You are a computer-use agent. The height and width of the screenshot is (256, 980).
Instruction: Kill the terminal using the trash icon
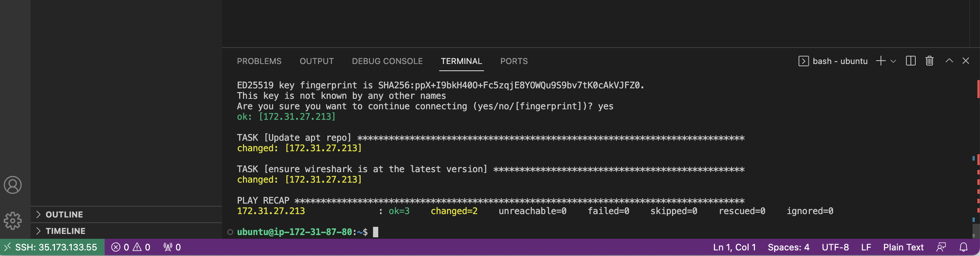tap(929, 61)
